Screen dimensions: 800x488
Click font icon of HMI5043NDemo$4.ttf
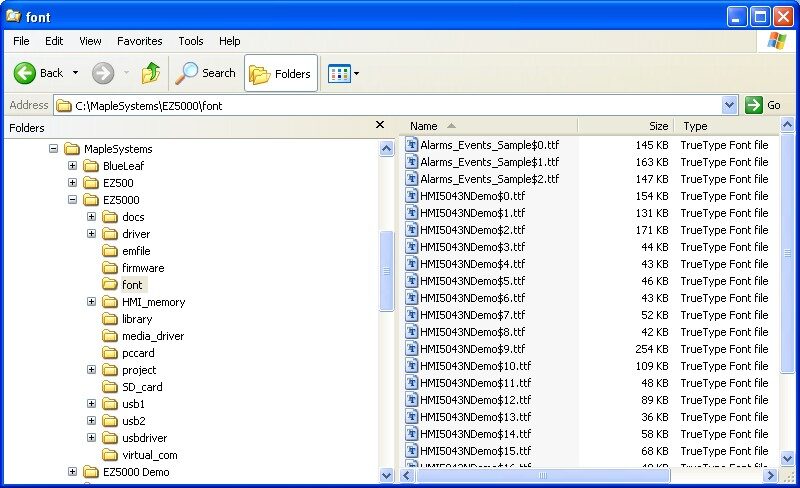pyautogui.click(x=411, y=263)
